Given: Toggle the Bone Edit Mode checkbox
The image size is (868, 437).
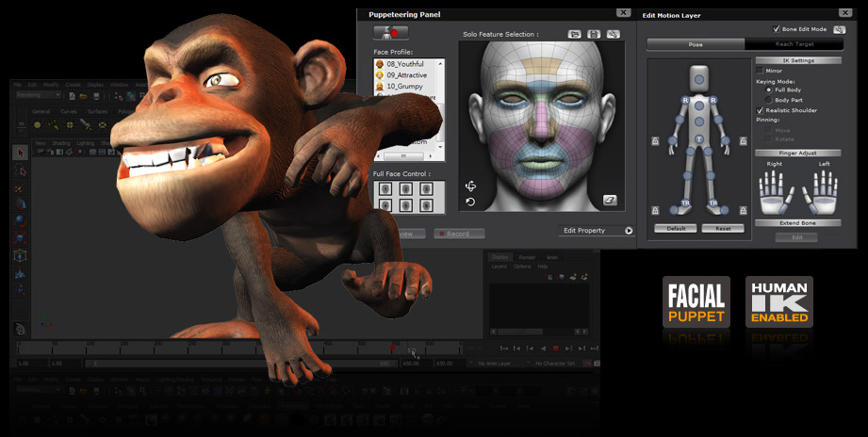Looking at the screenshot, I should pos(777,29).
